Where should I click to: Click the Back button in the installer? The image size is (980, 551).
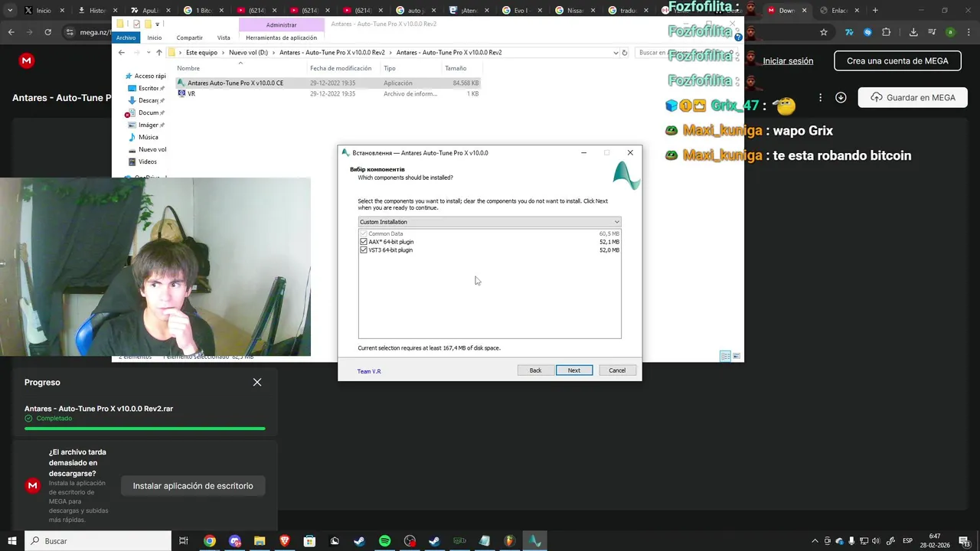[535, 370]
